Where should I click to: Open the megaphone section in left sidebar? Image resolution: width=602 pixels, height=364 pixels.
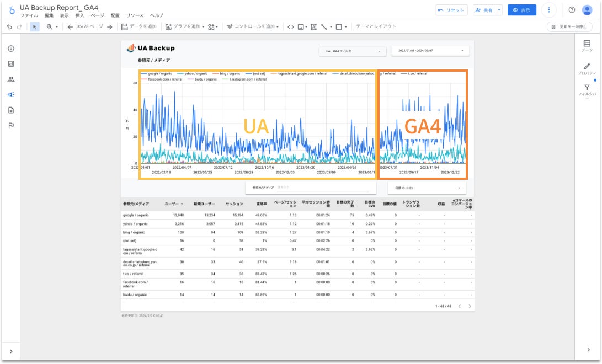(11, 94)
